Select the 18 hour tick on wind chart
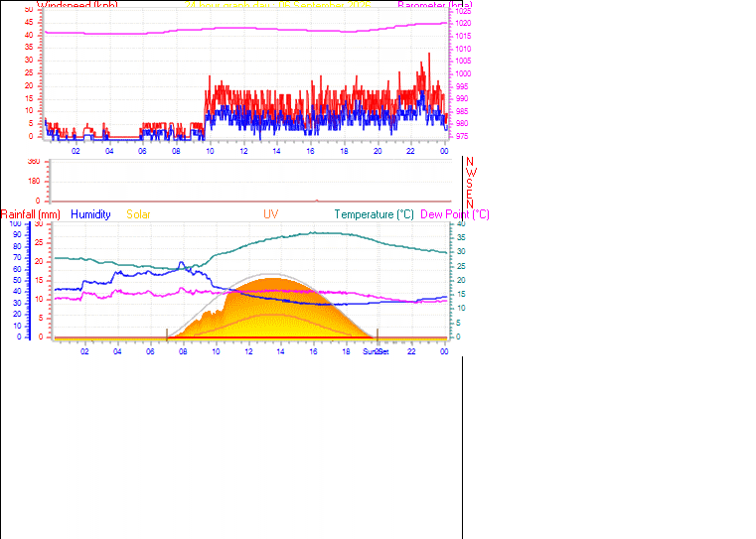This screenshot has height=539, width=756. [x=345, y=151]
